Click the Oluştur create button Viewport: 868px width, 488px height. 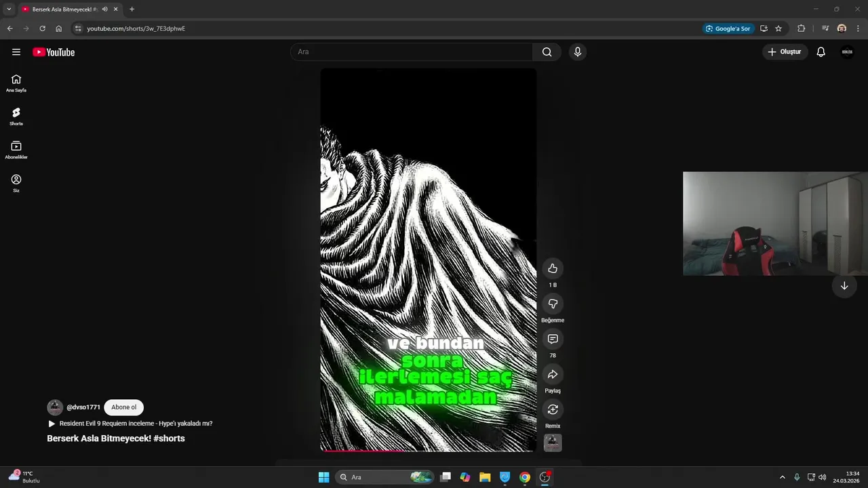click(785, 52)
